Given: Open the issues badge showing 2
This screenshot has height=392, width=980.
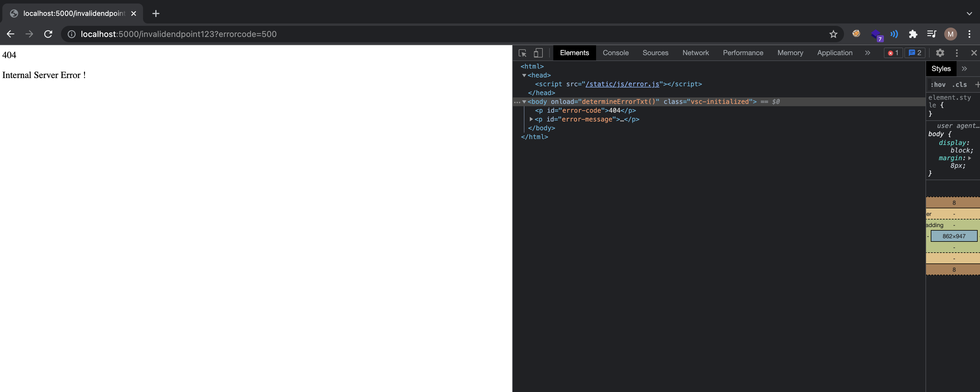Looking at the screenshot, I should (x=915, y=53).
